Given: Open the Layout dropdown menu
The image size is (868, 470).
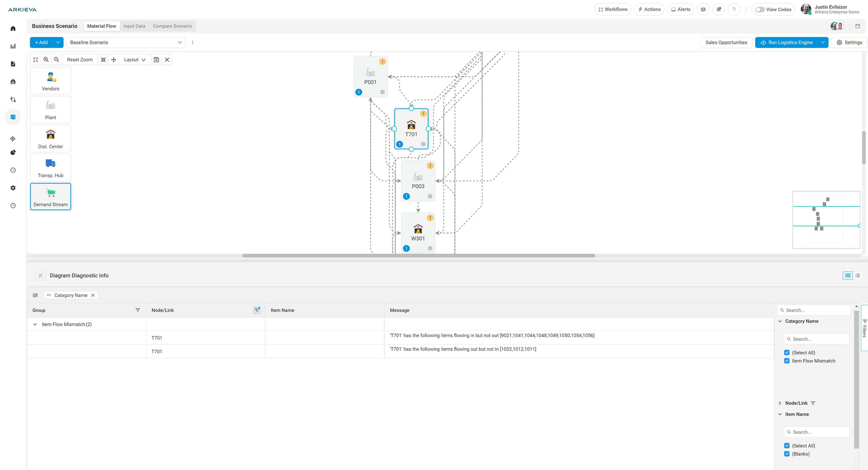Looking at the screenshot, I should point(134,60).
